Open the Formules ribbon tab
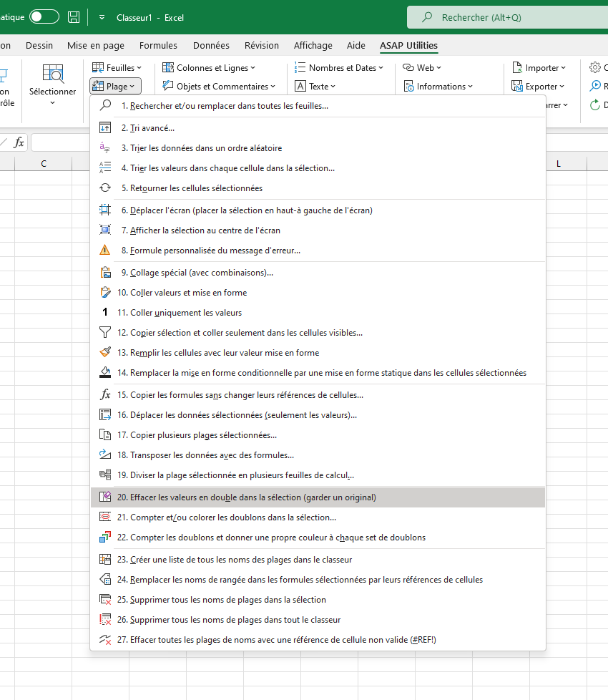 [x=158, y=45]
